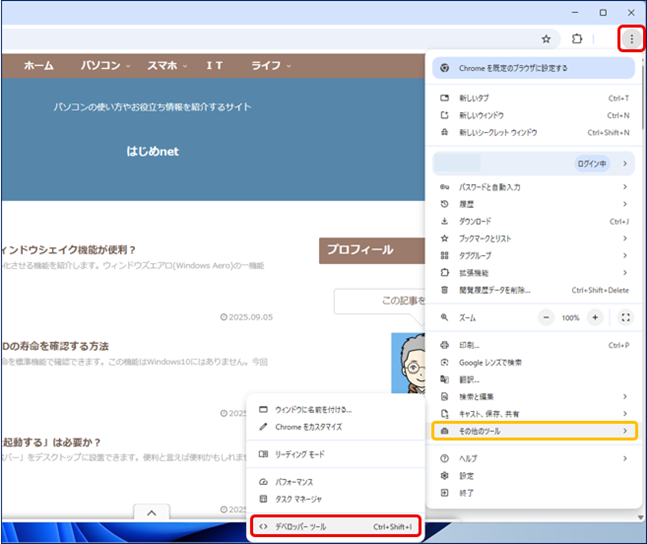
Task: Open その他のツール submenu
Action: (534, 431)
